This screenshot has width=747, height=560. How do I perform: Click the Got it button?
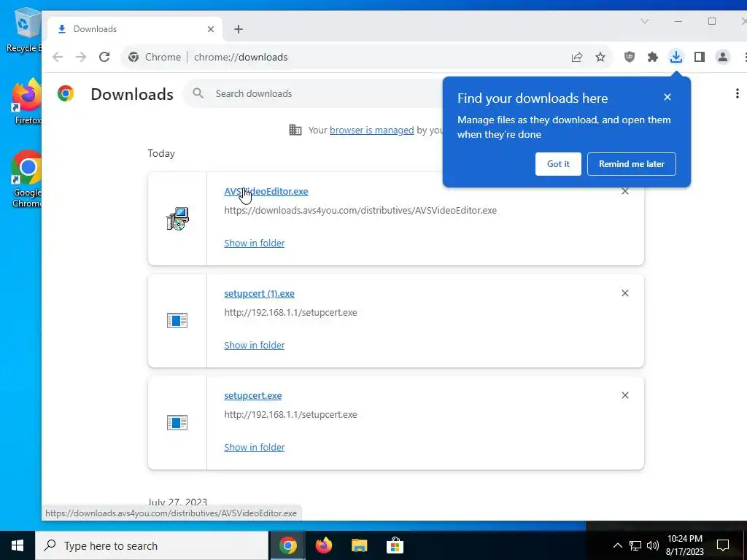(558, 164)
